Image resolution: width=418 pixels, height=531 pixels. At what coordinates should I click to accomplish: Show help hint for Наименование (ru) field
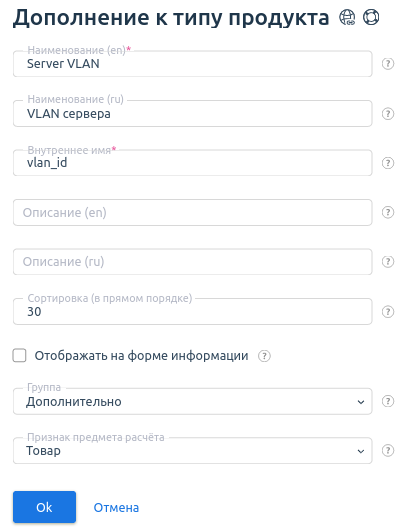pyautogui.click(x=388, y=114)
